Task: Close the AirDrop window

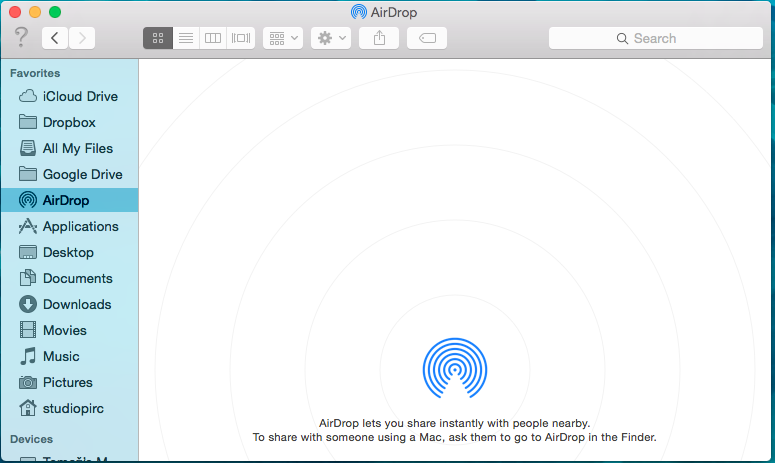Action: pos(15,12)
